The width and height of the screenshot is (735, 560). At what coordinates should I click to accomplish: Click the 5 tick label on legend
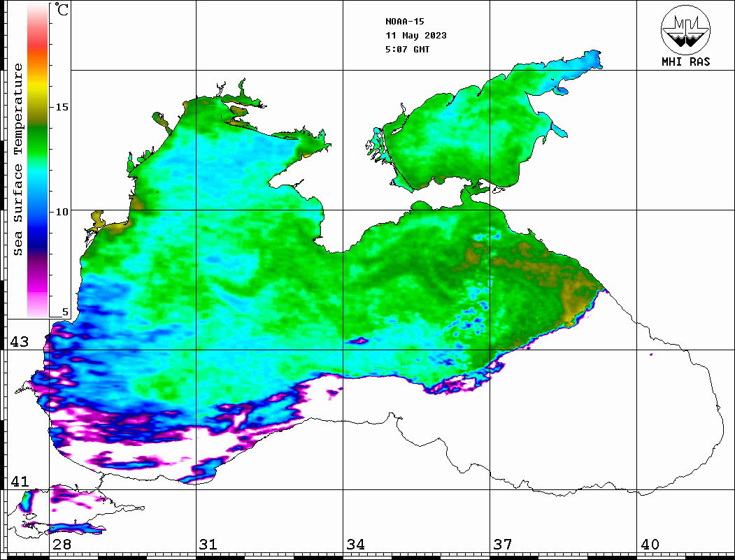tap(65, 312)
